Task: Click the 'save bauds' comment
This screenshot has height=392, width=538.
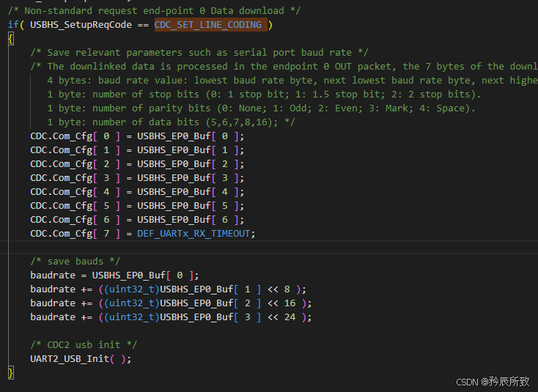Action: [75, 262]
